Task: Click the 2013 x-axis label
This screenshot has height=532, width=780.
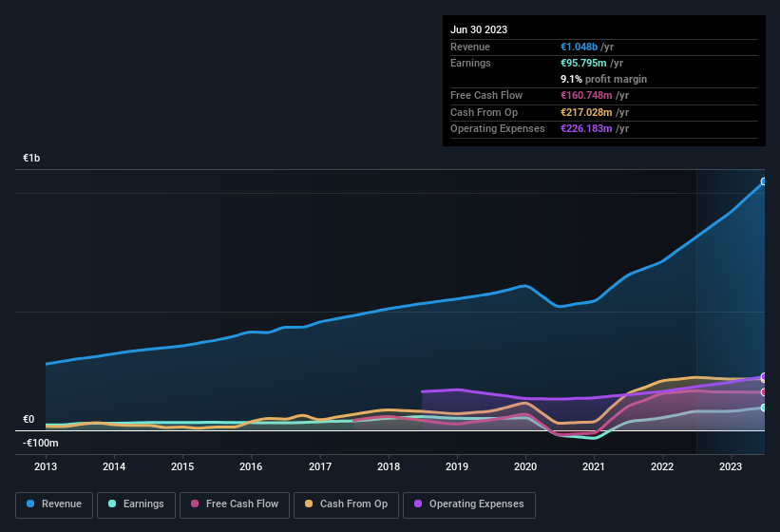Action: (46, 466)
